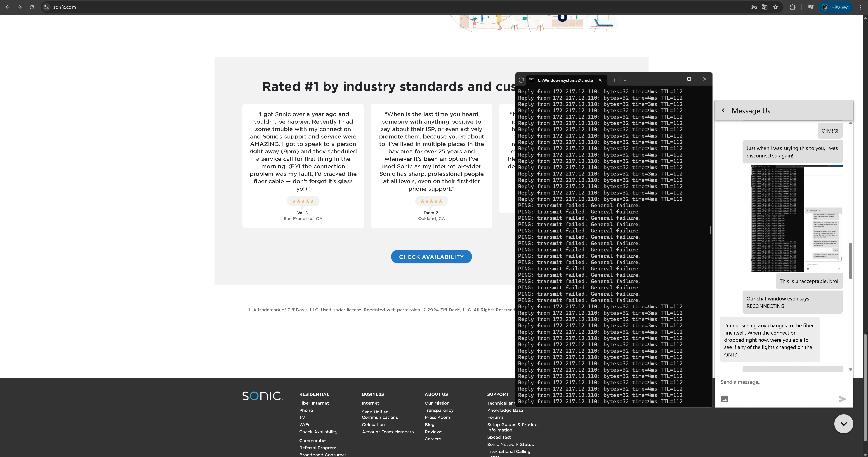Screen dimensions: 868x457
Task: Attach an image in chat
Action: click(724, 399)
